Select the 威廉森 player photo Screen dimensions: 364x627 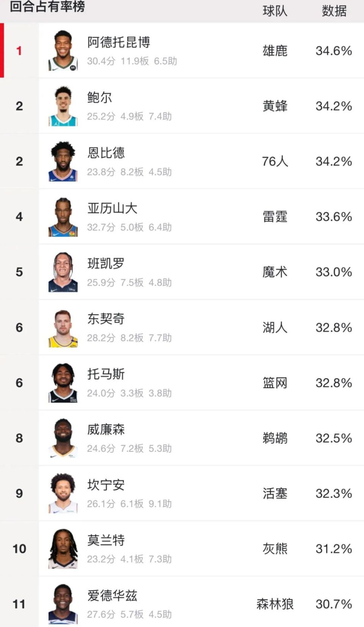point(63,438)
